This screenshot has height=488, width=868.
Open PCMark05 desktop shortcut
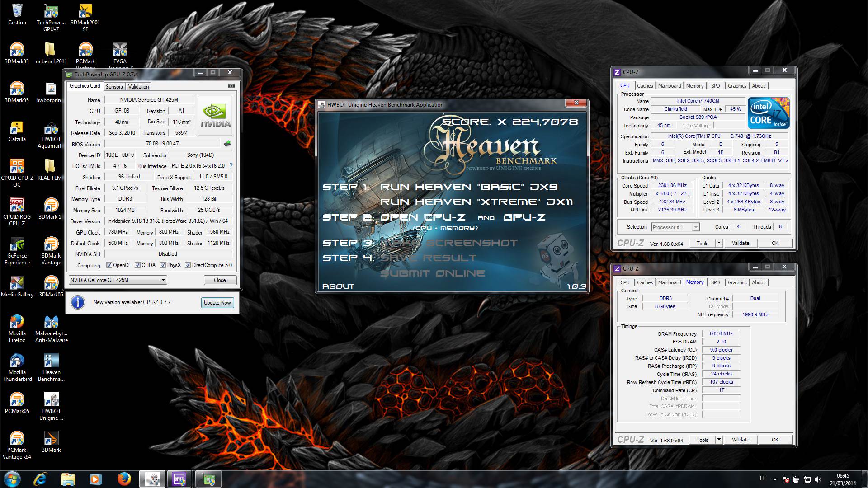(x=17, y=403)
